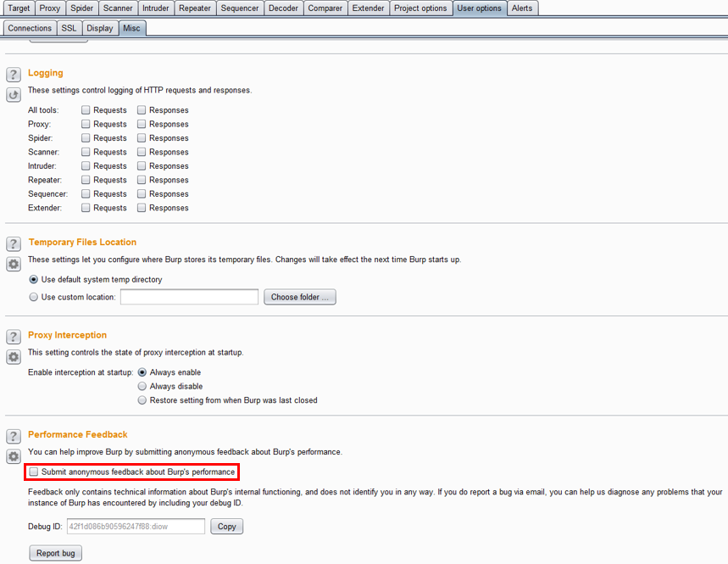View the Alerts tab
This screenshot has height=564, width=728.
coord(522,8)
